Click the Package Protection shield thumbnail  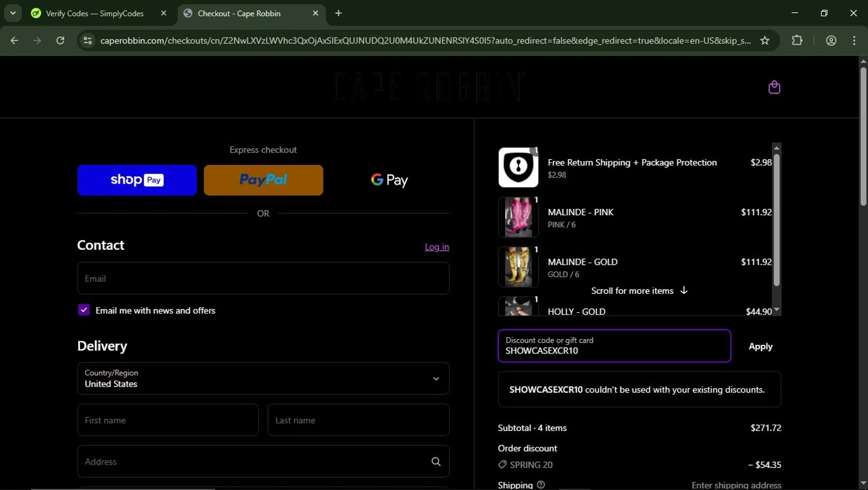518,167
